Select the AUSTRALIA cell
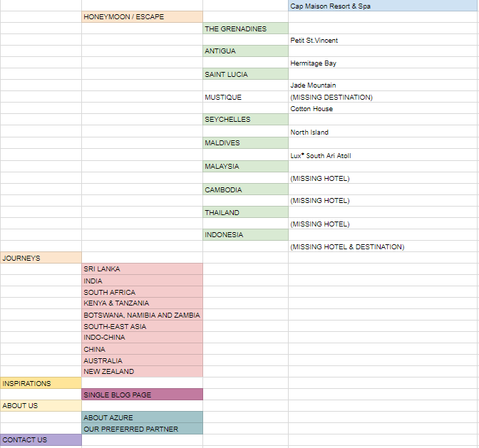Screen dimensions: 479x448 (x=142, y=360)
